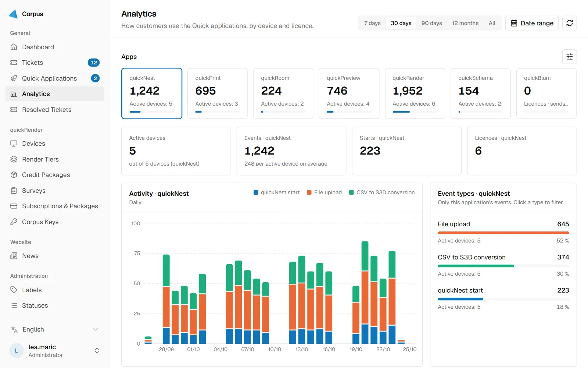Click the Analytics bar chart icon
Viewport: 588px width, 368px height.
[14, 94]
